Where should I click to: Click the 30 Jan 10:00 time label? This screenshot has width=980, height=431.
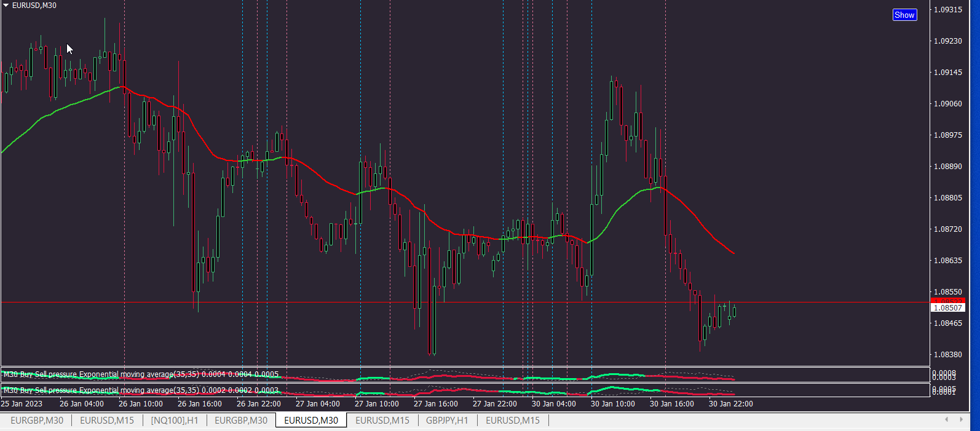613,404
